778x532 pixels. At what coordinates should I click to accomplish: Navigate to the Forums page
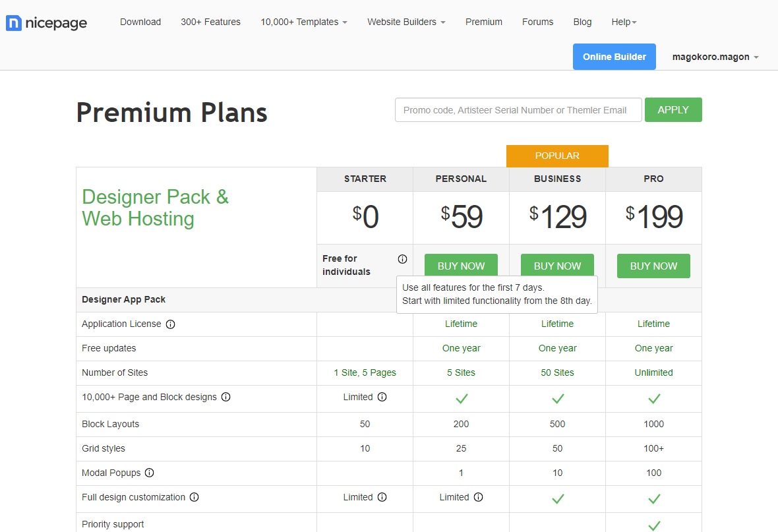coord(537,22)
